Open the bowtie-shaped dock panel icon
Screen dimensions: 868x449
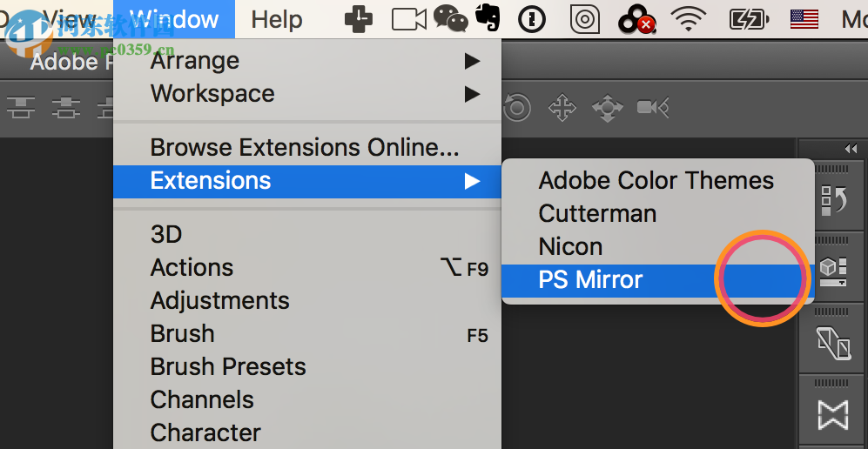point(833,415)
